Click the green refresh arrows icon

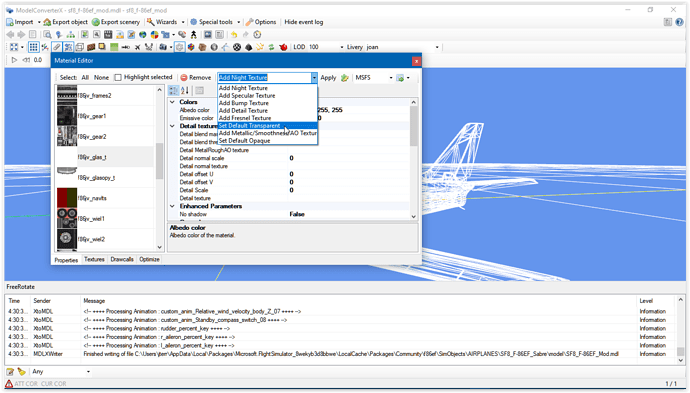[x=271, y=47]
